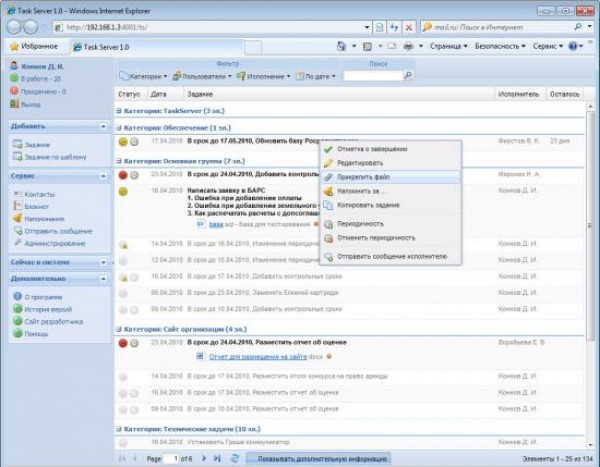Sort by the 'Статус' column header
Image resolution: width=600 pixels, height=467 pixels.
(129, 94)
